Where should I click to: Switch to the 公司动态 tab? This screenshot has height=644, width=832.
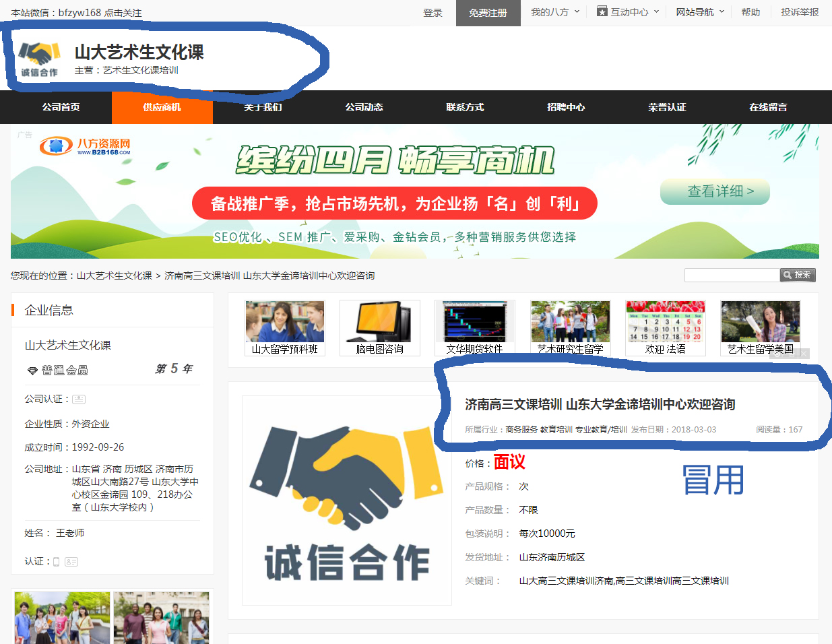[364, 107]
